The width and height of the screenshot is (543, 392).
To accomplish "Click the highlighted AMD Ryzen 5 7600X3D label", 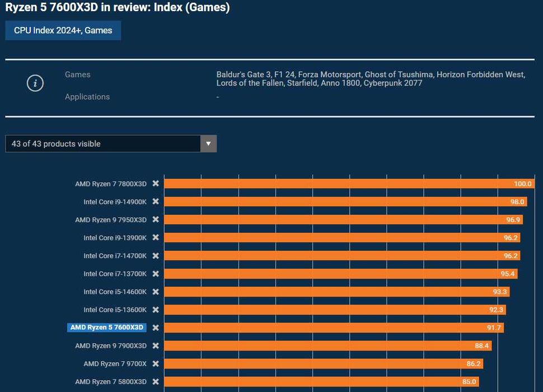I will [107, 328].
